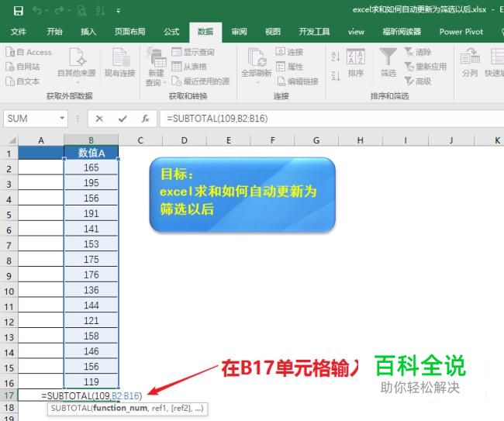Open 高级 filter options
Viewport: 504px width, 421px height.
pos(417,81)
